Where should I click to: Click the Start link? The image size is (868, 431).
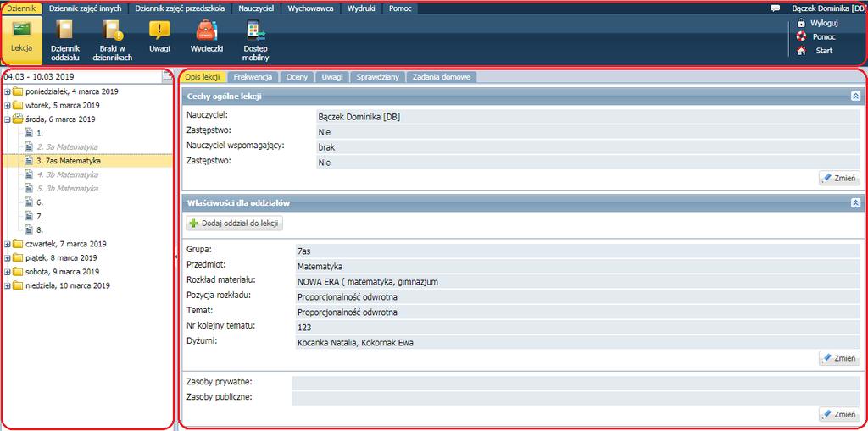824,50
